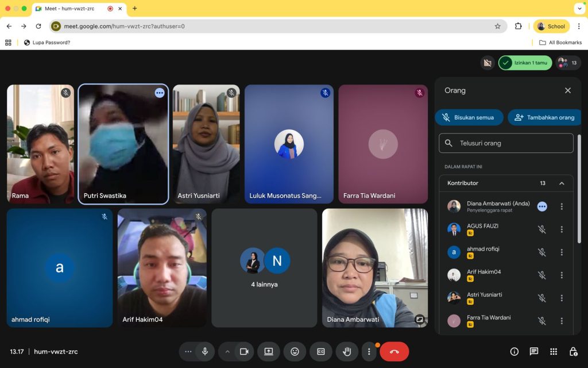588x368 pixels.
Task: Toggle the camera on or off
Action: click(x=244, y=351)
